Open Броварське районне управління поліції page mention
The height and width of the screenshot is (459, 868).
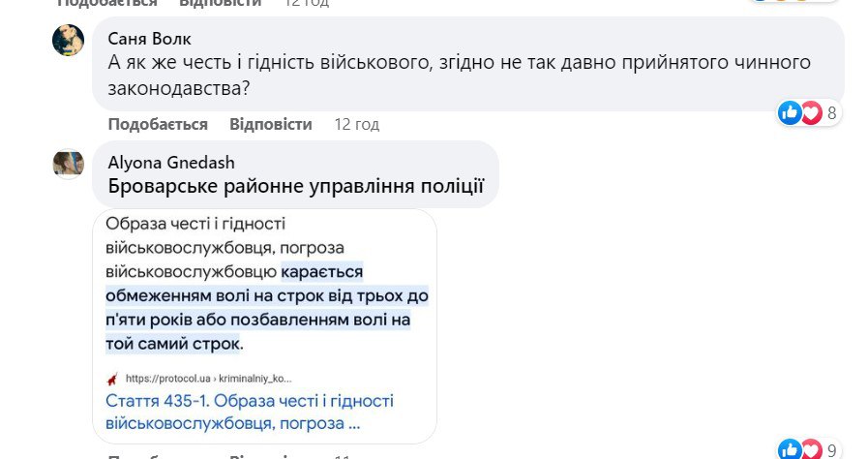(x=296, y=185)
